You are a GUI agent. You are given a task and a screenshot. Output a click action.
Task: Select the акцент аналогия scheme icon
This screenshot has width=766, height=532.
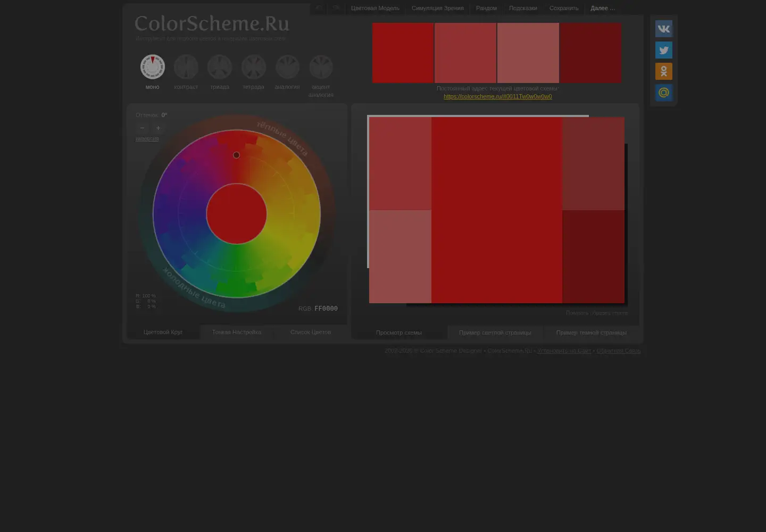(x=321, y=67)
